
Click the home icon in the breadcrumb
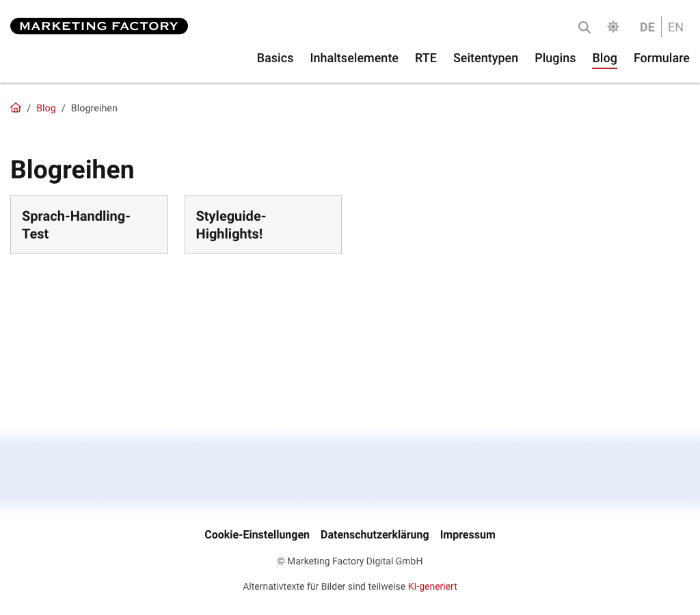pos(16,107)
